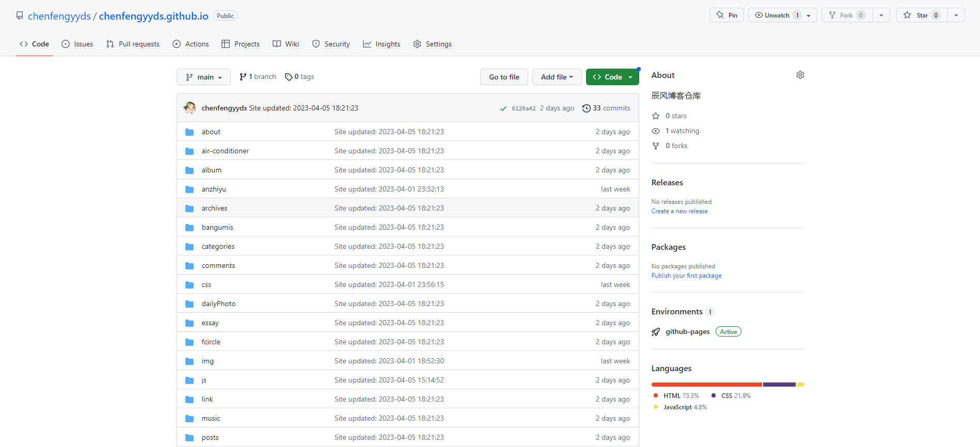Click the folder icon for img
This screenshot has height=447, width=980.
tap(189, 361)
